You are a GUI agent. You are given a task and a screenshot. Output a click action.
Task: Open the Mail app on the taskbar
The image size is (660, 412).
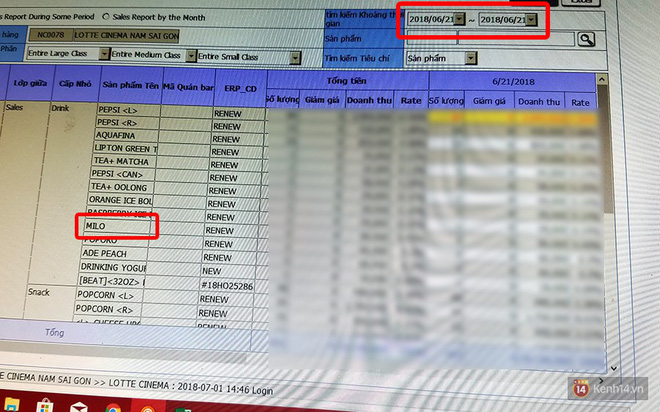pos(78,407)
